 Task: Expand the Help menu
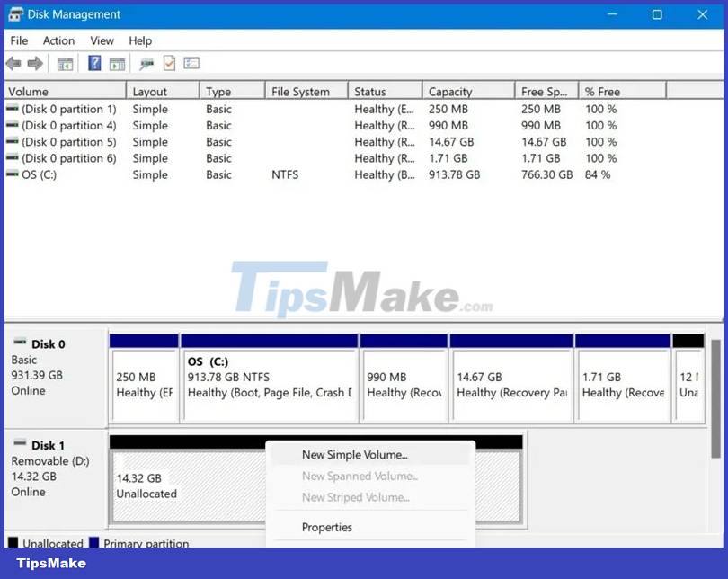coord(140,40)
